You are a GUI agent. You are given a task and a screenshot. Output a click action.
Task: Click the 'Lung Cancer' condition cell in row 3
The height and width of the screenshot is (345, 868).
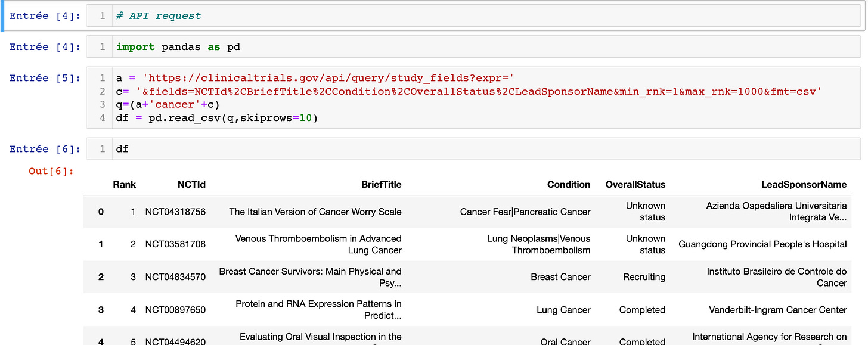pos(564,310)
